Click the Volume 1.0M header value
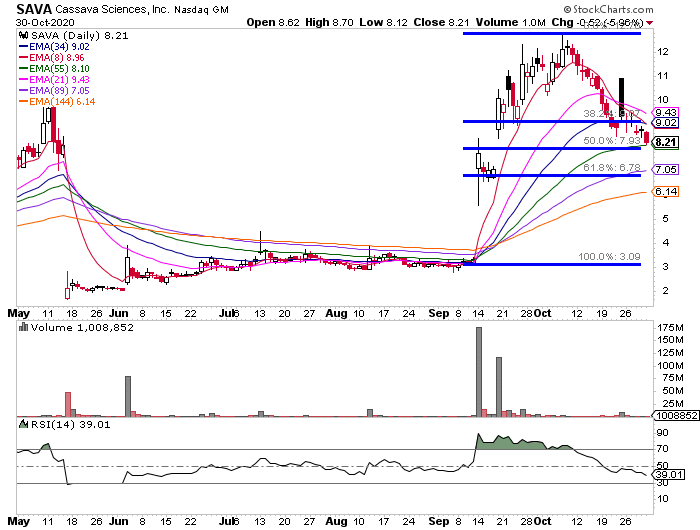The height and width of the screenshot is (530, 700). click(x=511, y=22)
